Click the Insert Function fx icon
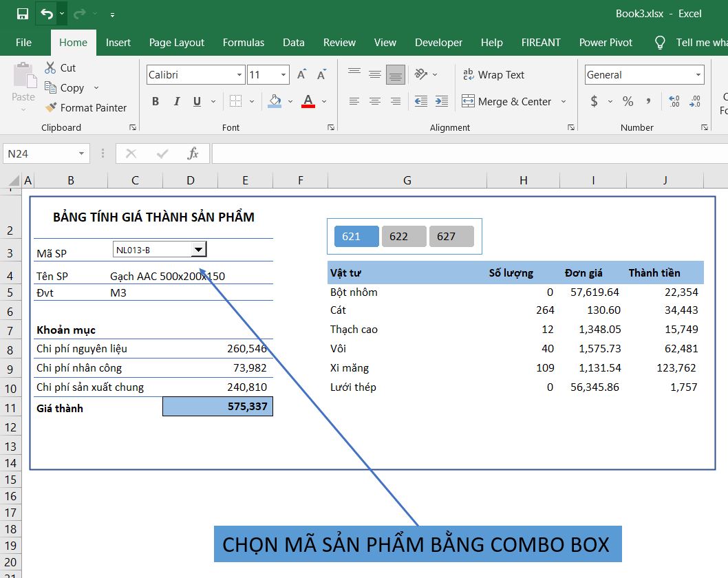Image resolution: width=728 pixels, height=578 pixels. [x=193, y=153]
